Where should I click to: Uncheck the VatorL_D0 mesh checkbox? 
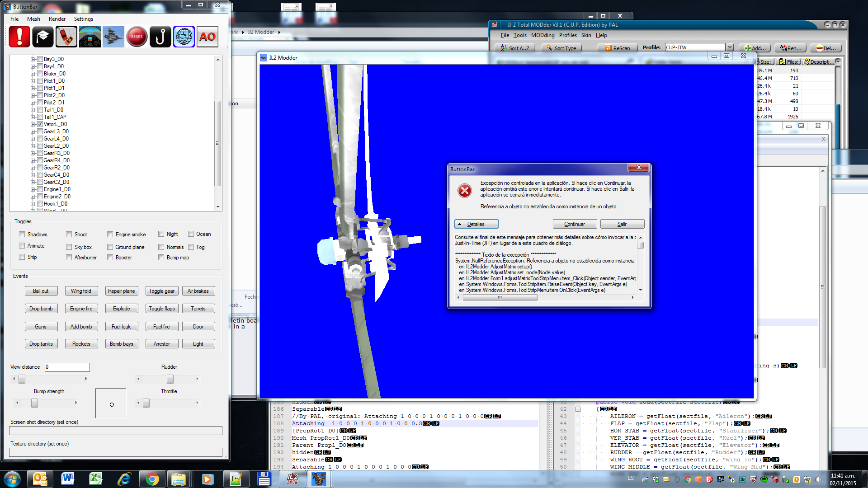coord(40,124)
